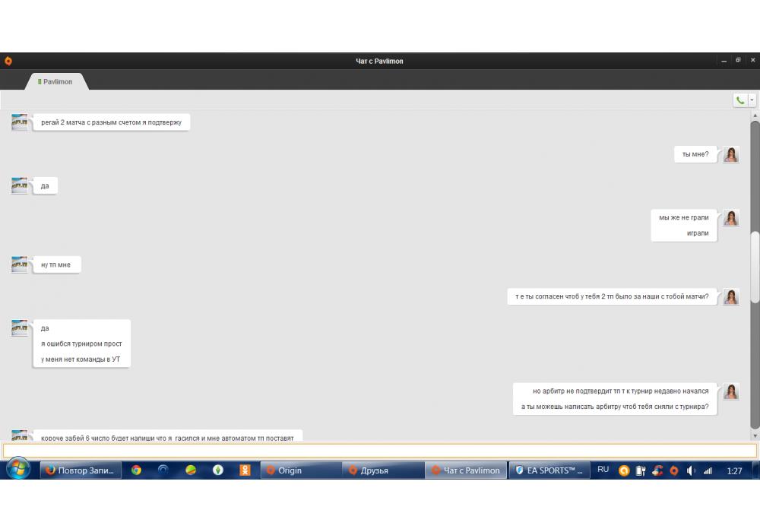Click message 'но арбитр не подтвердит тп'
The width and height of the screenshot is (760, 532).
tap(620, 391)
